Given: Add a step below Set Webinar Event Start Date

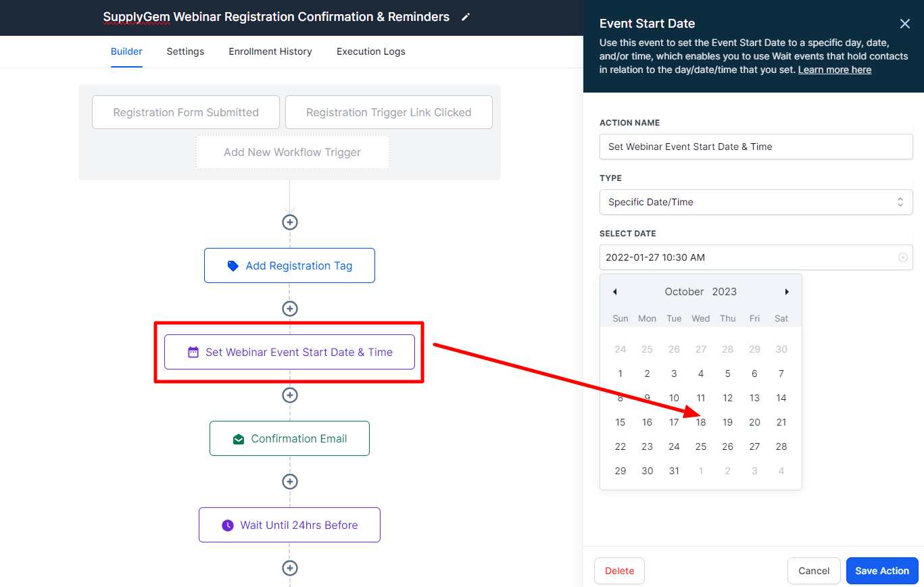Looking at the screenshot, I should (x=290, y=395).
